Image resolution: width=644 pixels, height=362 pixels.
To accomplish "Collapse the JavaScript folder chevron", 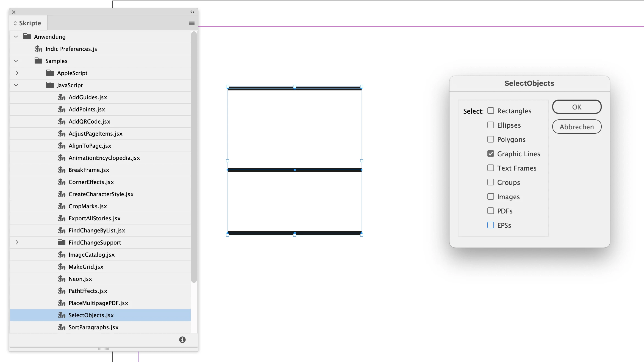I will pyautogui.click(x=16, y=85).
